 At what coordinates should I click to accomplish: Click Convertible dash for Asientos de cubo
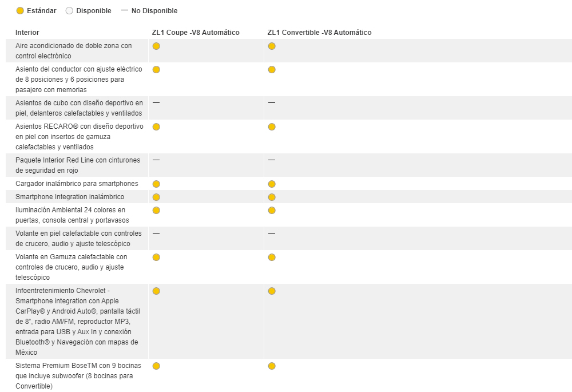click(272, 103)
